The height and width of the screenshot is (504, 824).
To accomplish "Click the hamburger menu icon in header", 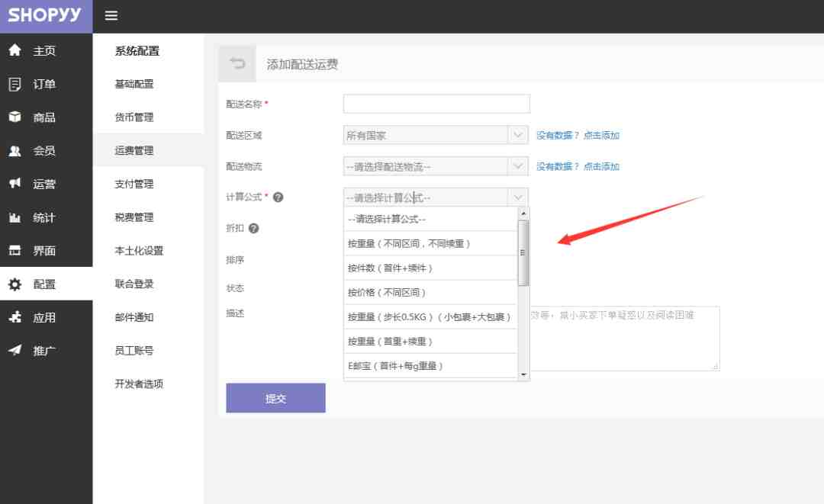I will (x=111, y=16).
